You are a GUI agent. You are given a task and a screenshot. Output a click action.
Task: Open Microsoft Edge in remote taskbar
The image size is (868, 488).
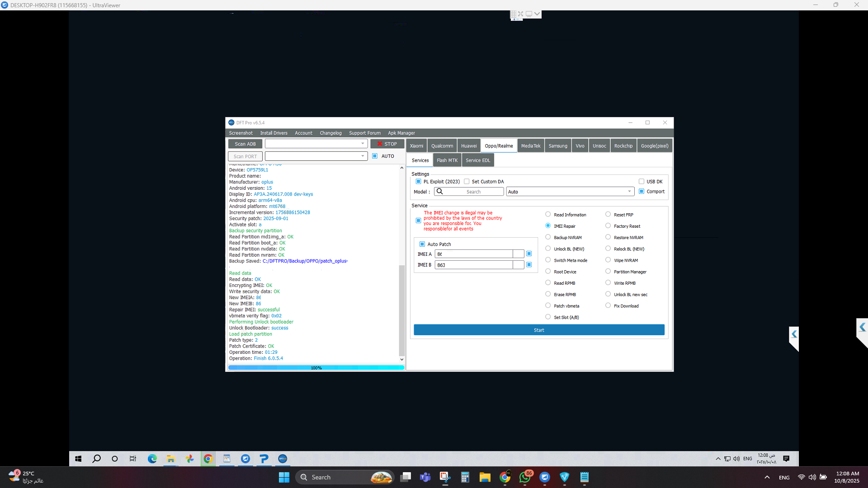[152, 459]
